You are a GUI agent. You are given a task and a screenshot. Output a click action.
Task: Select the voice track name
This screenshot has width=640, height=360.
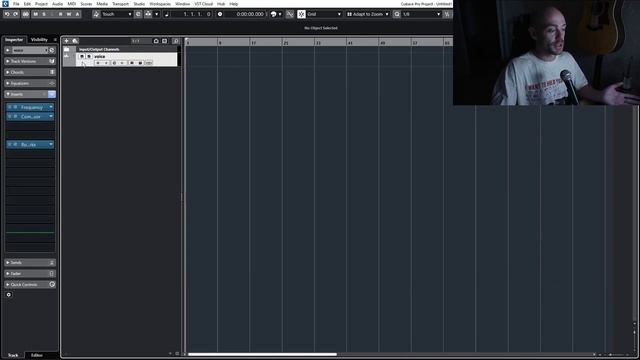pyautogui.click(x=100, y=56)
